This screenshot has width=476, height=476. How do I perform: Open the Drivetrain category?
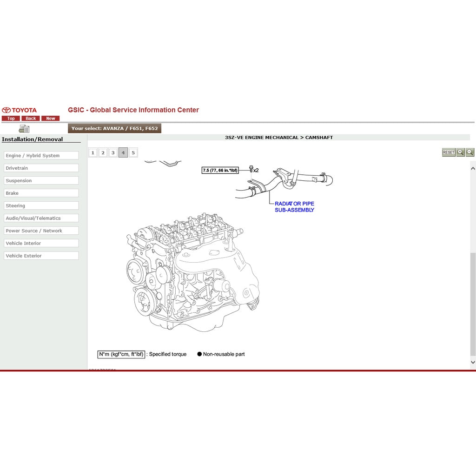[41, 168]
